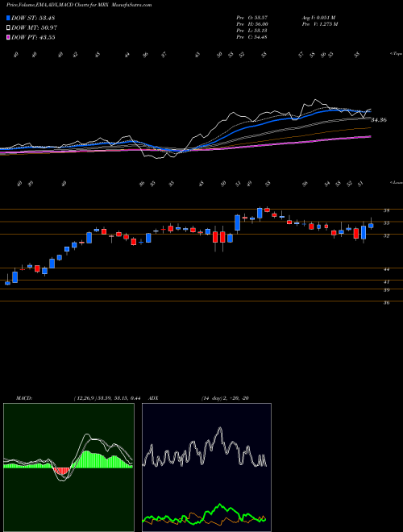403x532 pixels.
Task: Click the 58 price axis label
Action: 386,210
